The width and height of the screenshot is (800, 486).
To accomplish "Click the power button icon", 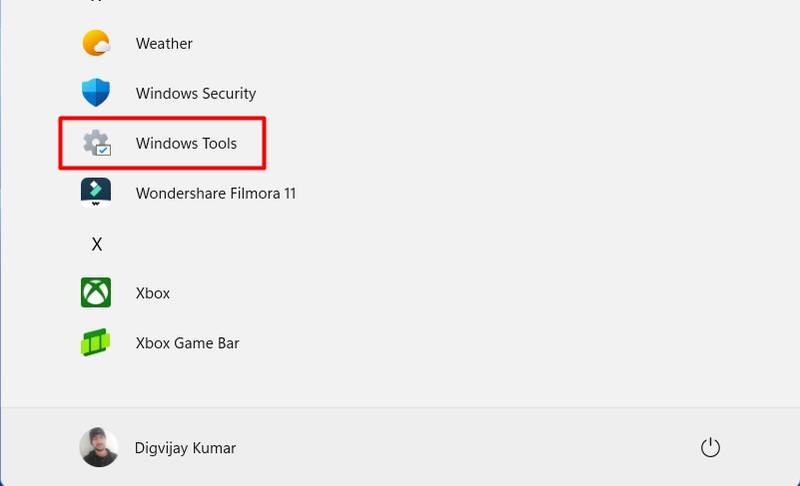I will (710, 447).
